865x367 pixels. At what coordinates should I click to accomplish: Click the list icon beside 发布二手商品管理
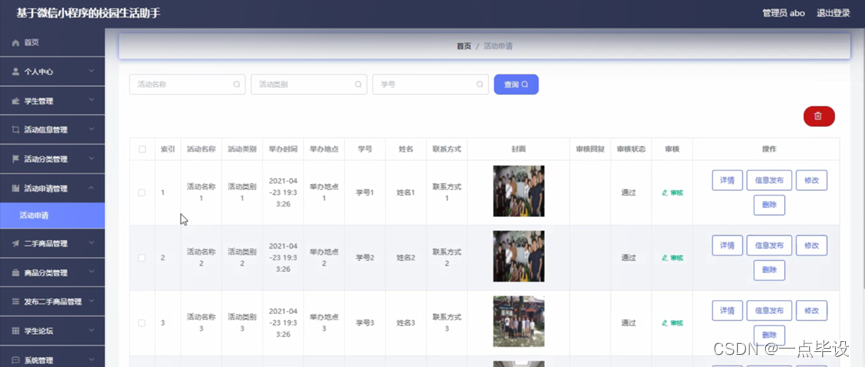pos(15,302)
